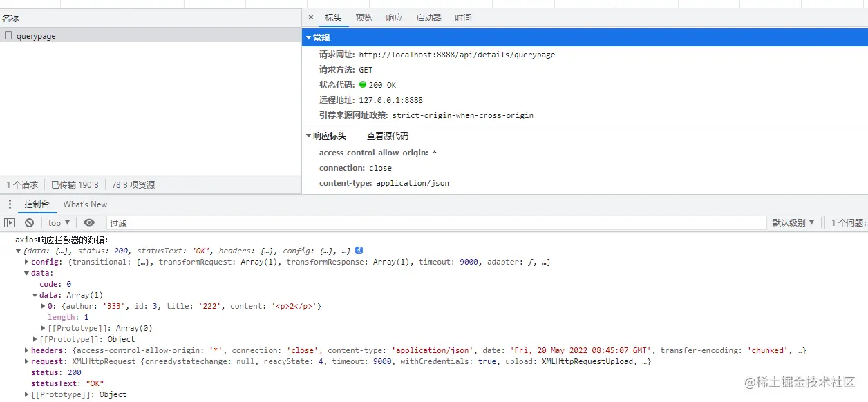Image resolution: width=868 pixels, height=402 pixels.
Task: Tick the checkbox beside querypage request
Action: pyautogui.click(x=8, y=35)
